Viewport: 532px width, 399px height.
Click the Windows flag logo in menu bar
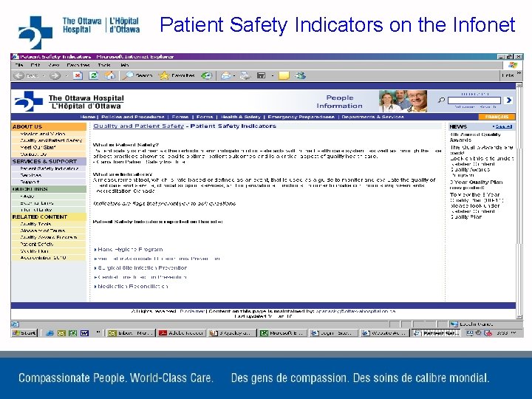tap(512, 65)
